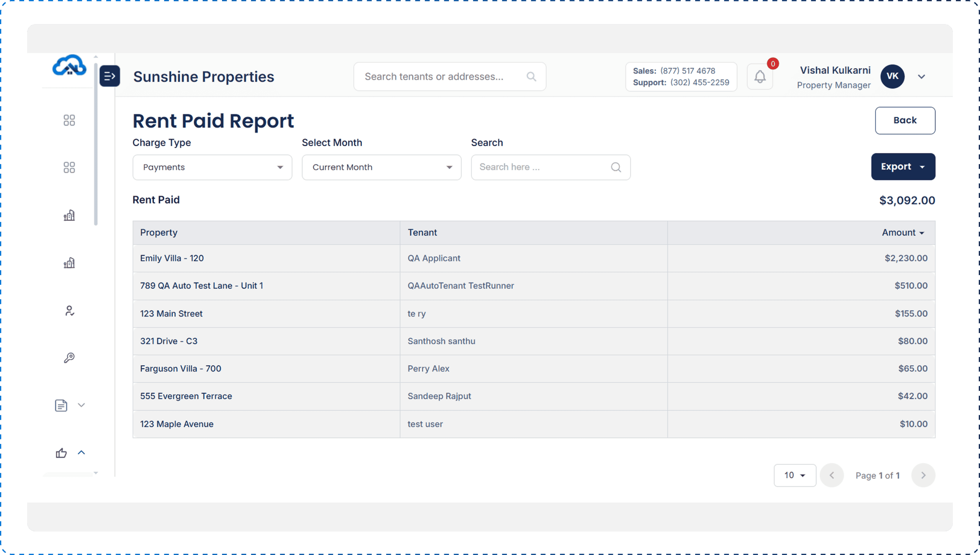Click the Sales phone number (877) 517 4678
This screenshot has height=555, width=980.
688,71
